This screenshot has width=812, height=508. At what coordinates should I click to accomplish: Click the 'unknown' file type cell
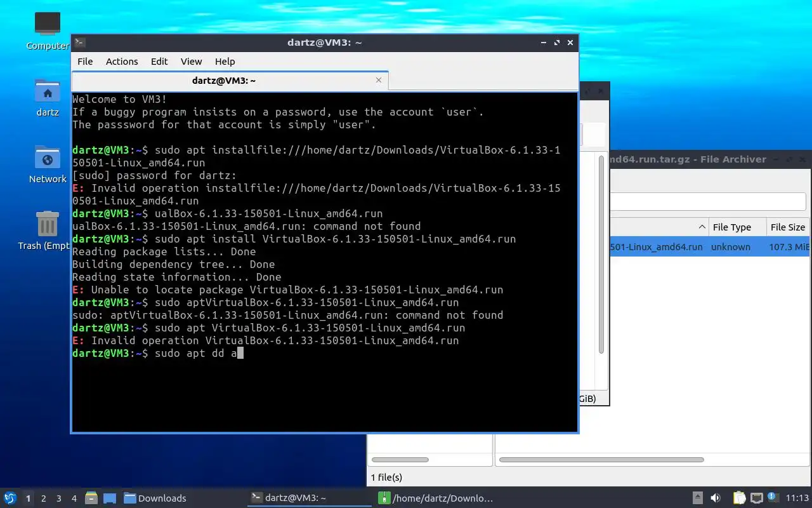[x=731, y=247]
